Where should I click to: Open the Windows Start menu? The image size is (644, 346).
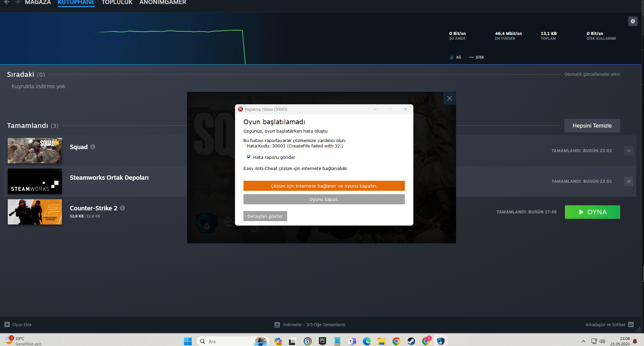[x=188, y=341]
